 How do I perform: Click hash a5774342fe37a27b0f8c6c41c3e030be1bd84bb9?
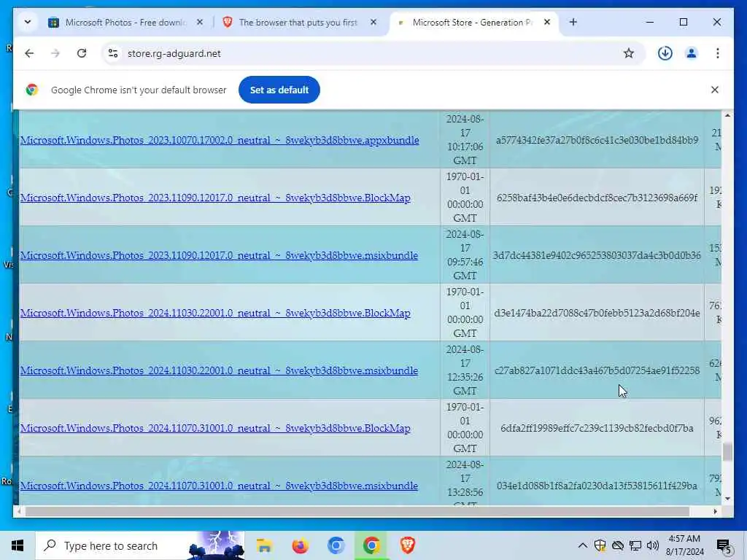point(597,140)
